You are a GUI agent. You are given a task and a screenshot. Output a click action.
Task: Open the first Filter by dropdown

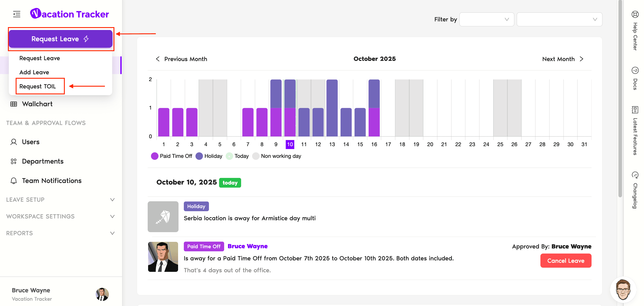point(486,19)
